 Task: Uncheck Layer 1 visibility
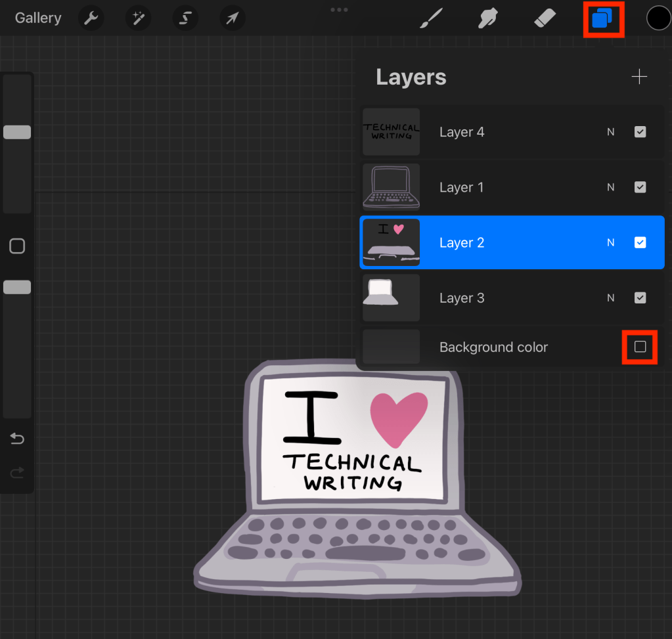pos(640,187)
